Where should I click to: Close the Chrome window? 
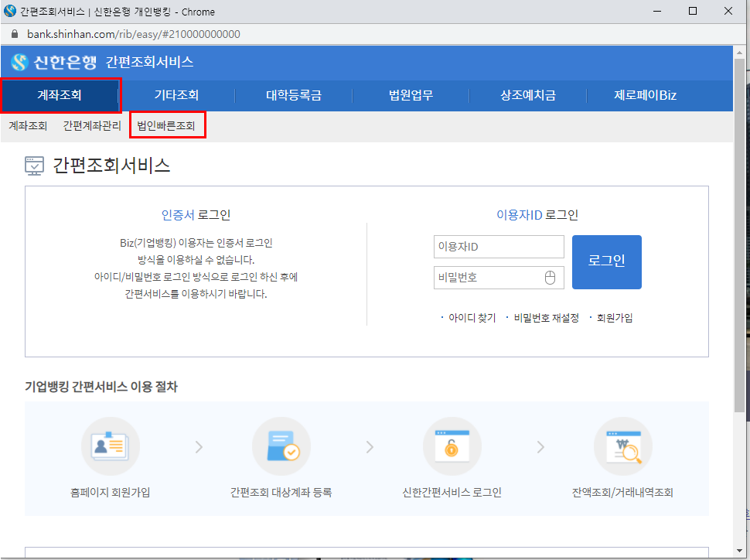(728, 11)
